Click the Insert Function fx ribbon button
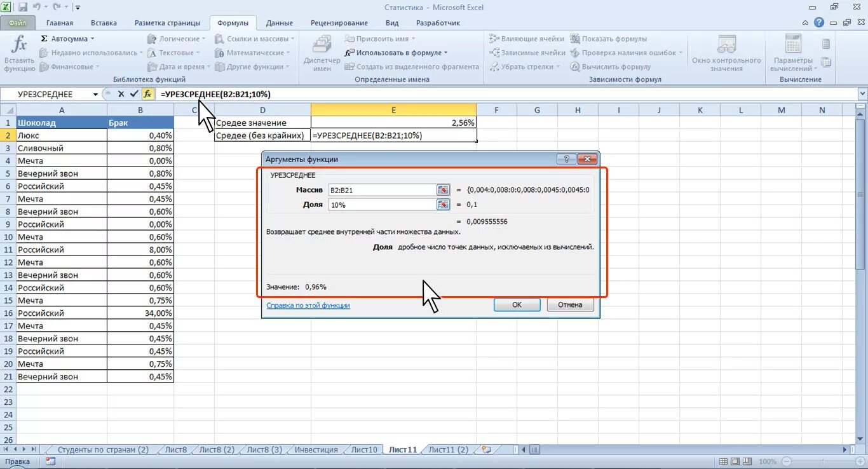The height and width of the screenshot is (469, 868). pyautogui.click(x=20, y=53)
